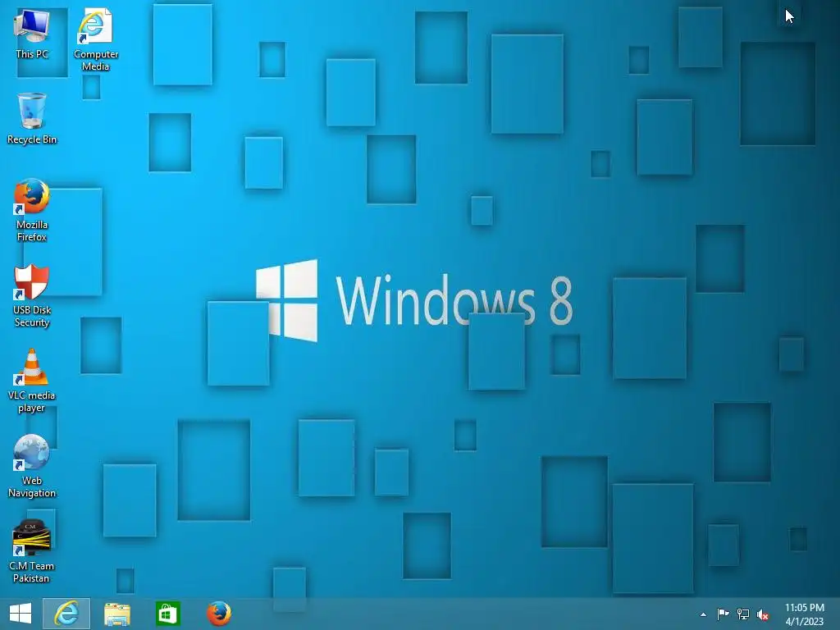The image size is (840, 630).
Task: Open network status tray icon
Action: (x=742, y=614)
